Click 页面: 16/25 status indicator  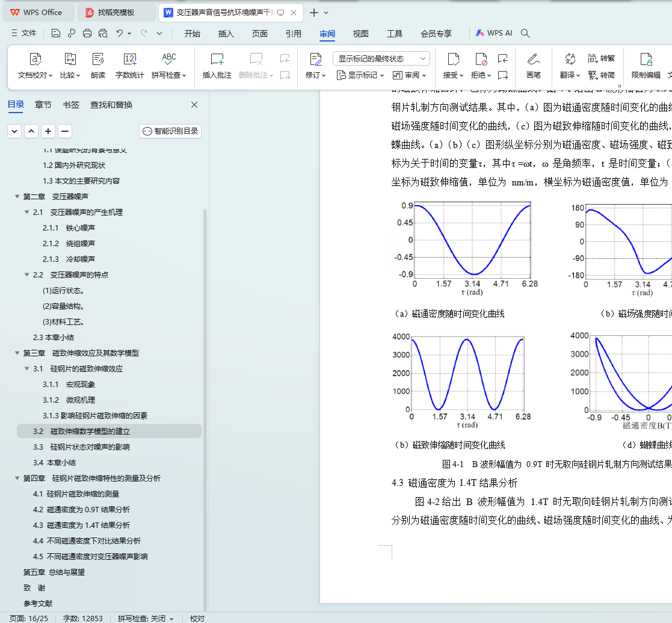pos(29,618)
